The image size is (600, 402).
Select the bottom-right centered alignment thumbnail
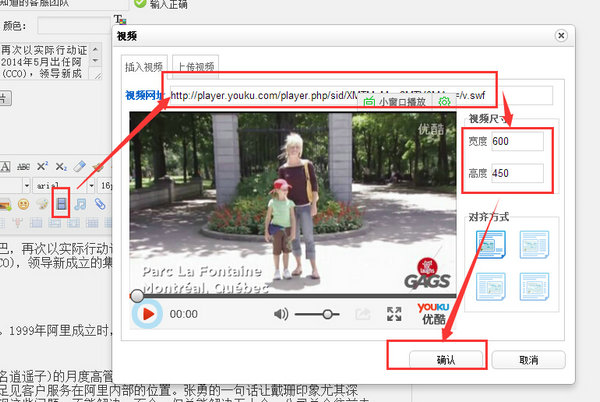(534, 286)
